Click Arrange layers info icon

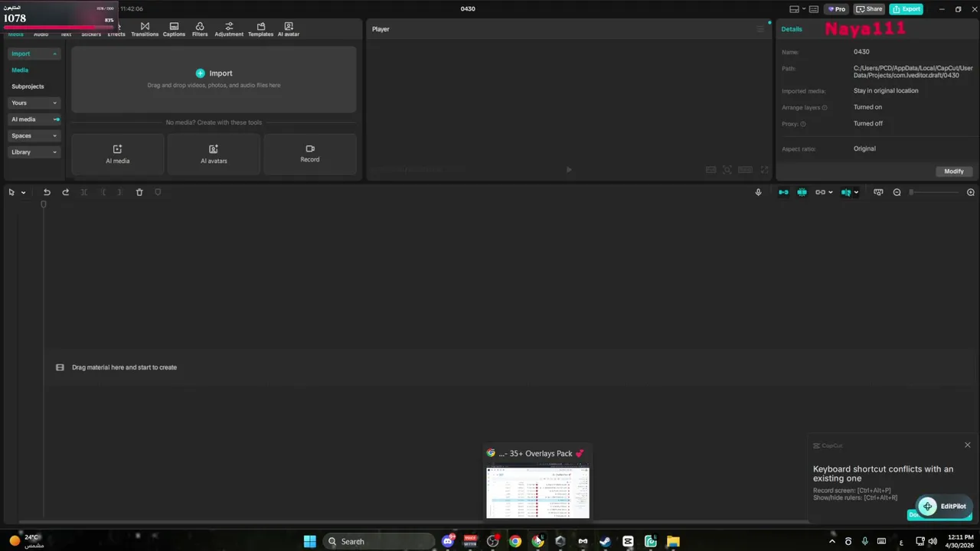coord(825,108)
